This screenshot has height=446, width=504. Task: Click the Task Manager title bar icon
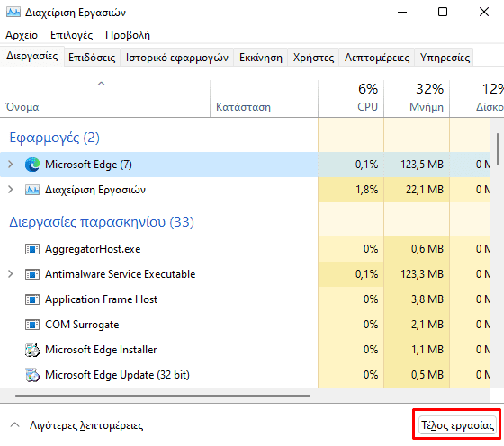(13, 13)
